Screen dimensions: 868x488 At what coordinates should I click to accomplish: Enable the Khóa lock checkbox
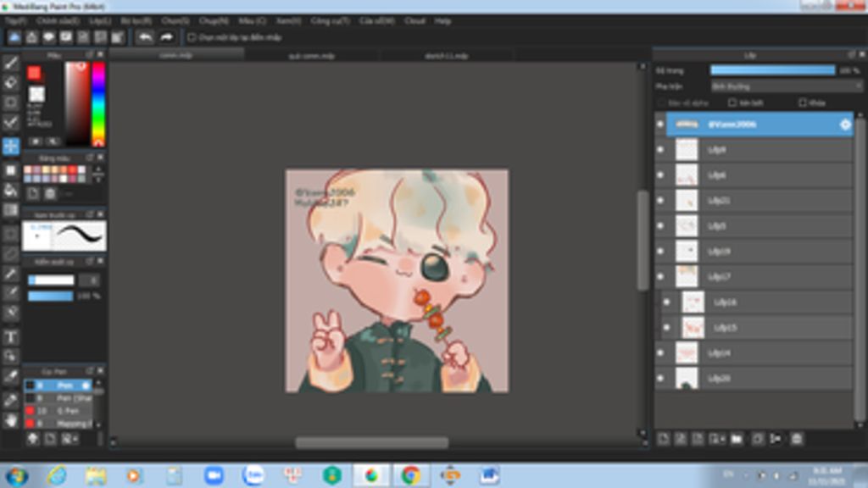[803, 103]
